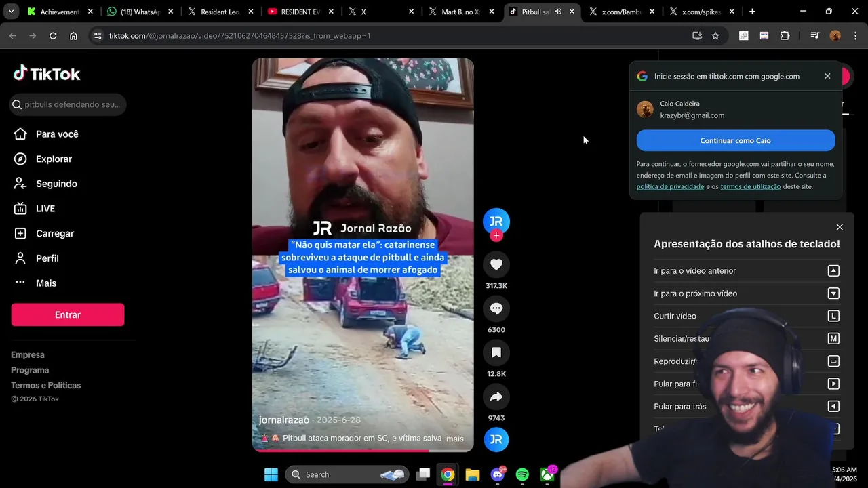
Task: Open the tab search dropdown arrow
Action: pos(11,12)
